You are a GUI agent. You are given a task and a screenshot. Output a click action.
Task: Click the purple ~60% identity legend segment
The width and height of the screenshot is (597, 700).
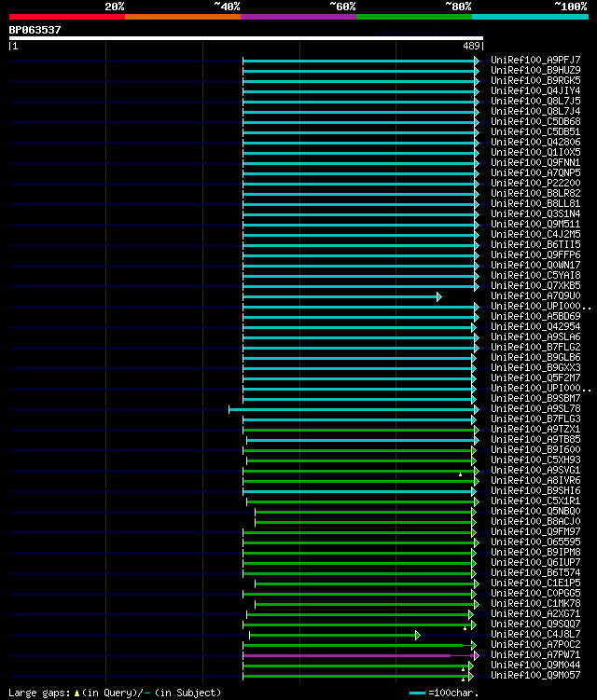[298, 17]
